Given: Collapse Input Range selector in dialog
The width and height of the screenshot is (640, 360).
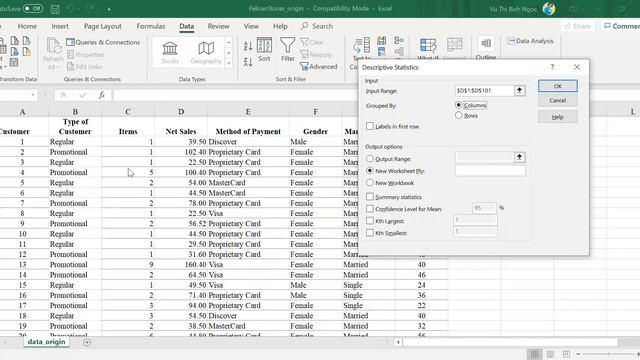Looking at the screenshot, I should pos(519,90).
